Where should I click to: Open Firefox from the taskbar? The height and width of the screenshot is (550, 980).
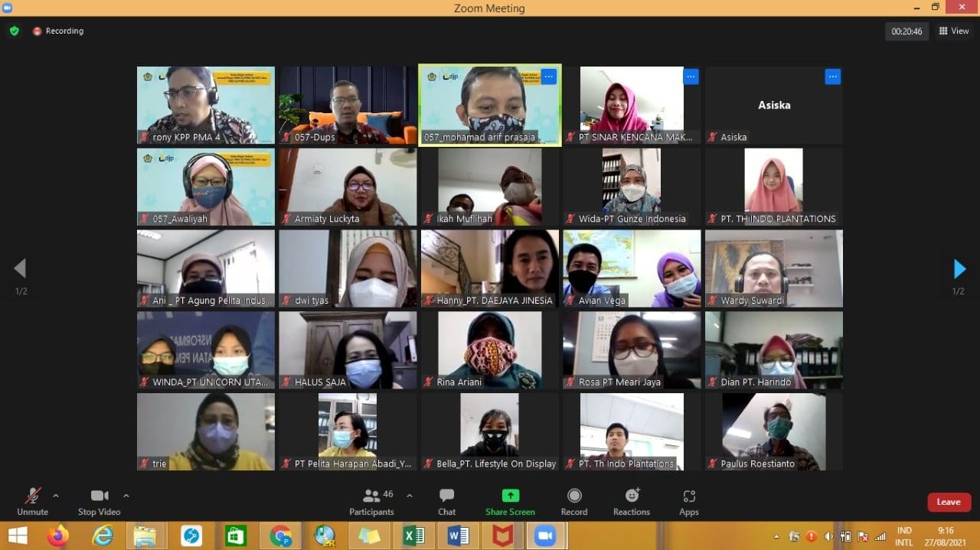coord(58,536)
